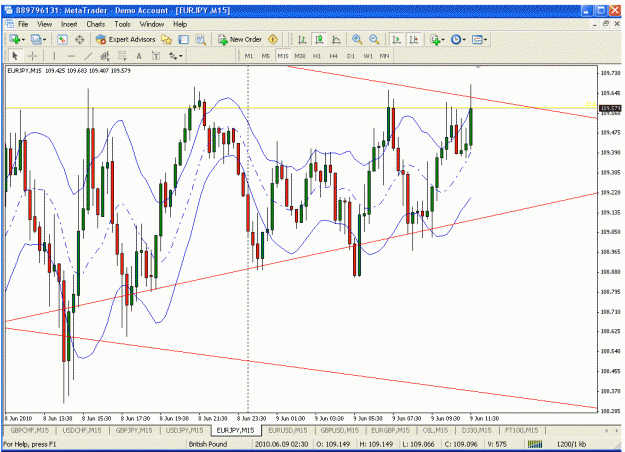This screenshot has height=452, width=625.
Task: Open the Navigator favorites star-folder icon
Action: click(x=166, y=39)
